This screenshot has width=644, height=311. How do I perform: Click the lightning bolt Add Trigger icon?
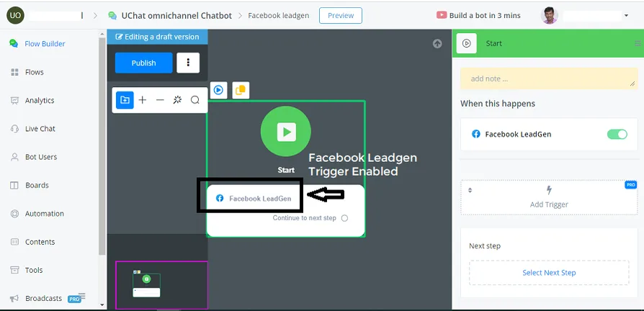[549, 190]
